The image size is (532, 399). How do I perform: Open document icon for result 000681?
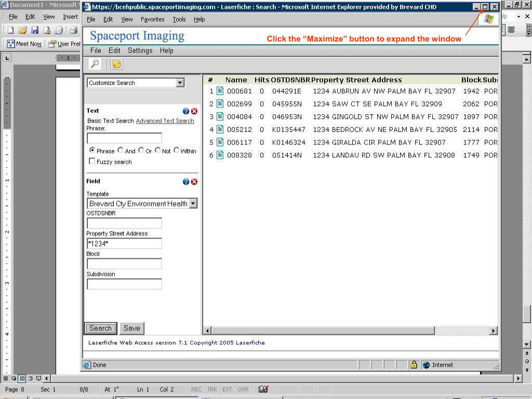point(220,91)
